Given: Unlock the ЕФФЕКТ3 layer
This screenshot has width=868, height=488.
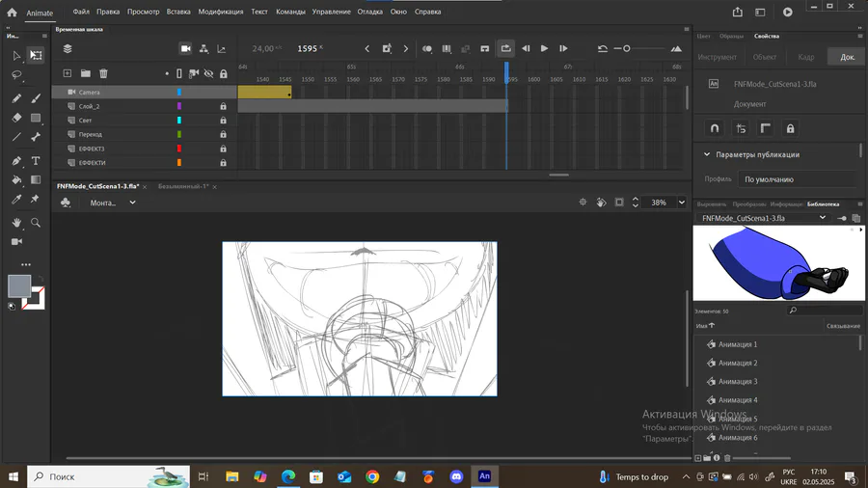Looking at the screenshot, I should click(x=223, y=149).
